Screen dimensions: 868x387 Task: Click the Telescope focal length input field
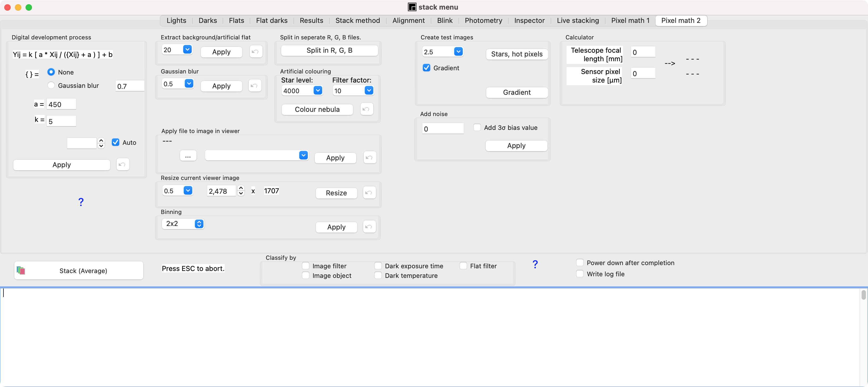[642, 52]
